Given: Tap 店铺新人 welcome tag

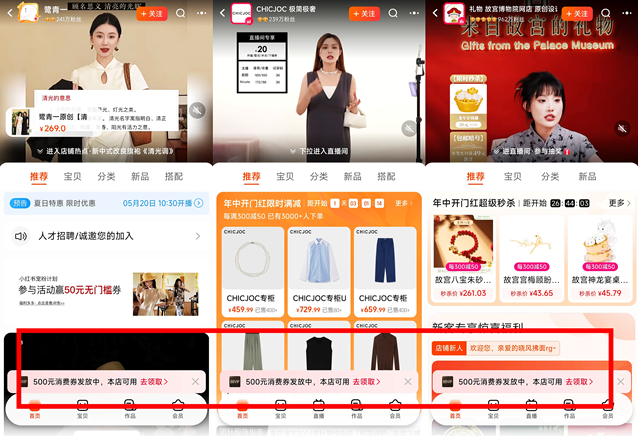Looking at the screenshot, I should pos(449,348).
